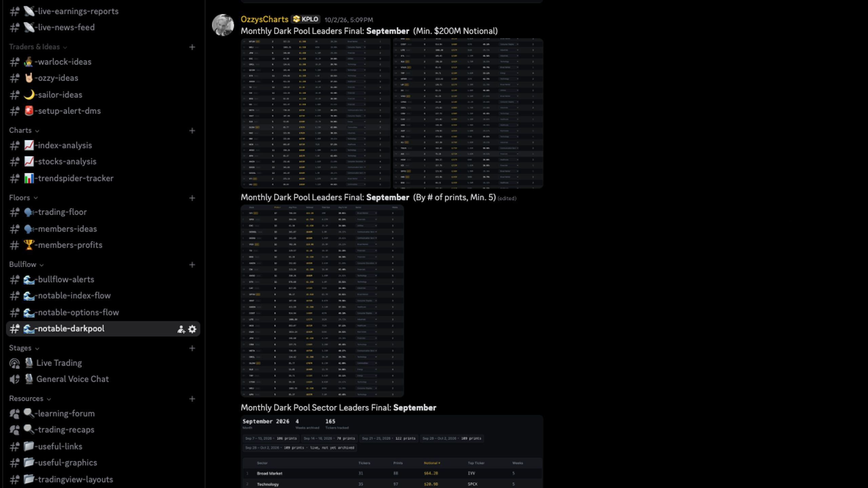Open the index-analysis channel
868x488 pixels.
point(103,145)
